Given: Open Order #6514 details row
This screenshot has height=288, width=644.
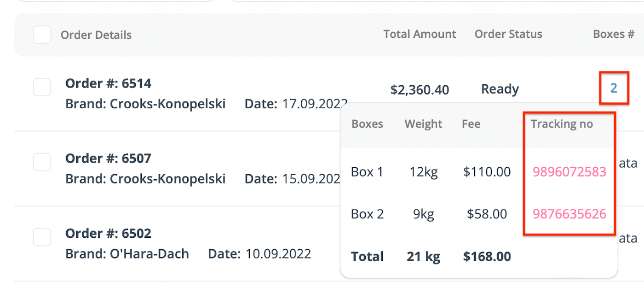Looking at the screenshot, I should 108,83.
